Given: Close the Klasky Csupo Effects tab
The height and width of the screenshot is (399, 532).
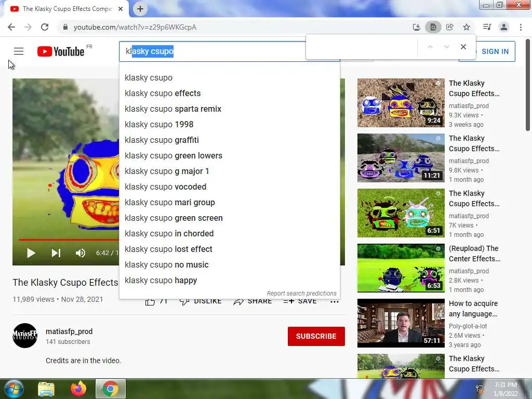Looking at the screenshot, I should pyautogui.click(x=121, y=9).
